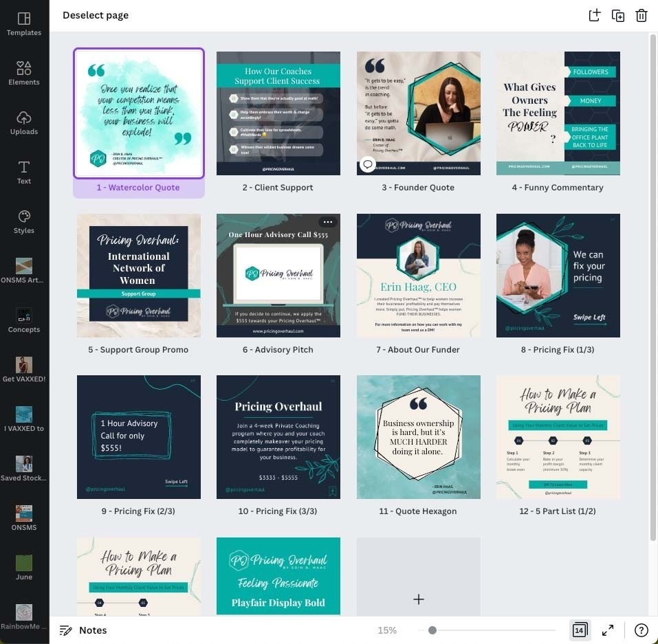The width and height of the screenshot is (658, 644).
Task: Select the Advisory Pitch page thumbnail
Action: coord(278,276)
